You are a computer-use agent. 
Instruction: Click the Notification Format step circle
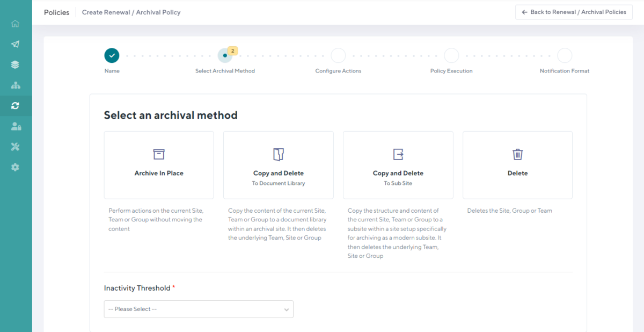[x=565, y=55]
